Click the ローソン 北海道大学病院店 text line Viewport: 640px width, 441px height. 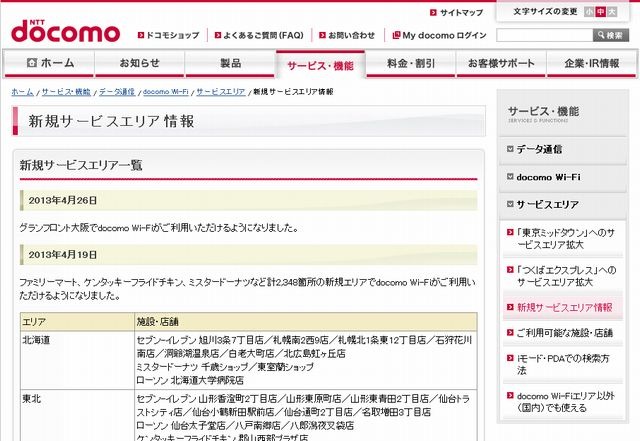(x=190, y=380)
